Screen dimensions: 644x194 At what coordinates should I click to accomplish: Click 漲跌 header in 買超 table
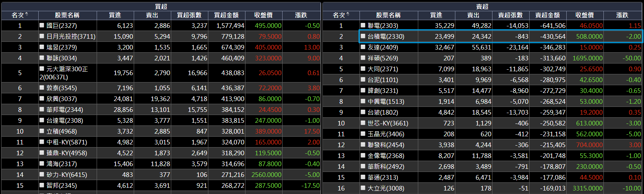301,15
